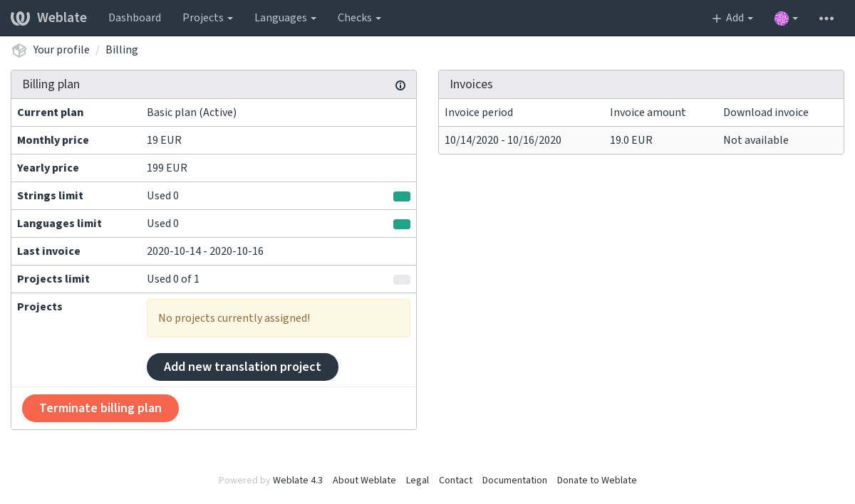Open the Add dropdown menu
The width and height of the screenshot is (855, 504).
[x=732, y=18]
